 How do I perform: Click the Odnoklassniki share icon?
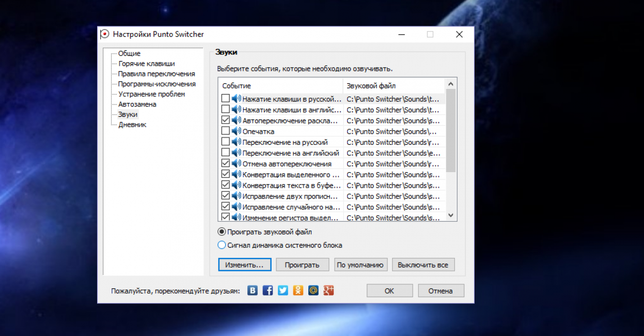pos(298,291)
